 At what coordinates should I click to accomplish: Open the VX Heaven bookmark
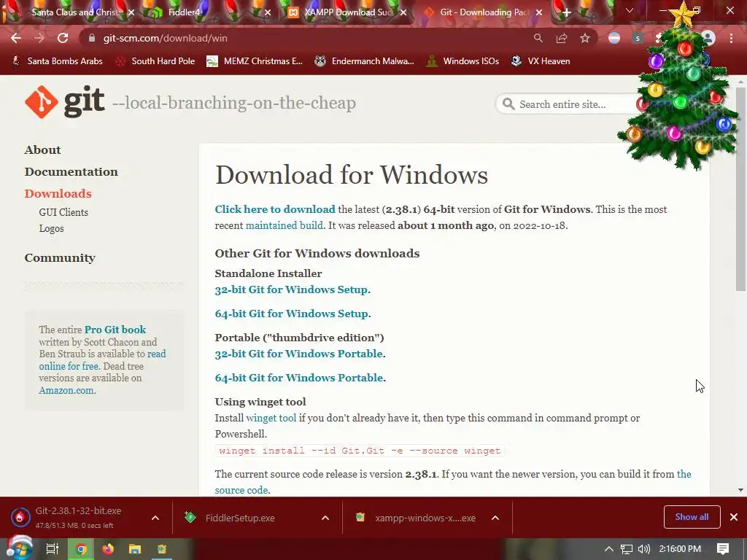click(541, 61)
